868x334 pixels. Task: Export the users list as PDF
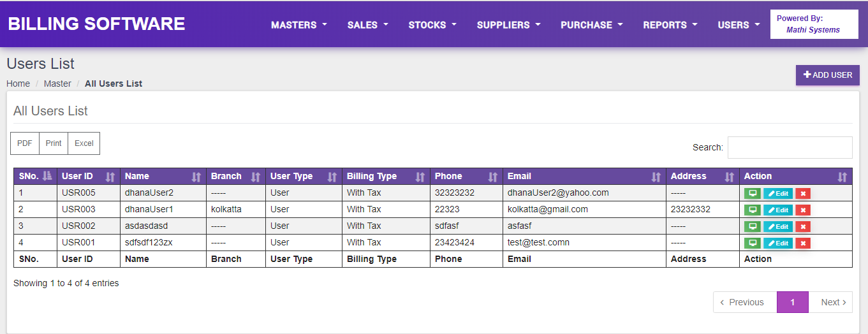(x=25, y=143)
